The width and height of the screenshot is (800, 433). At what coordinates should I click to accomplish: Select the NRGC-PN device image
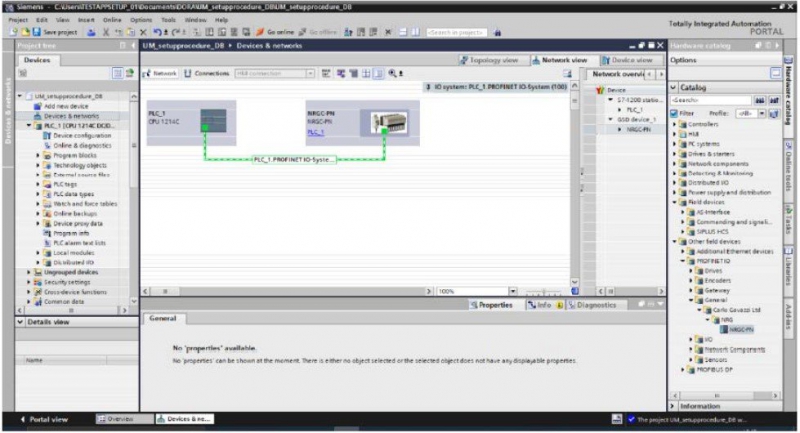388,123
